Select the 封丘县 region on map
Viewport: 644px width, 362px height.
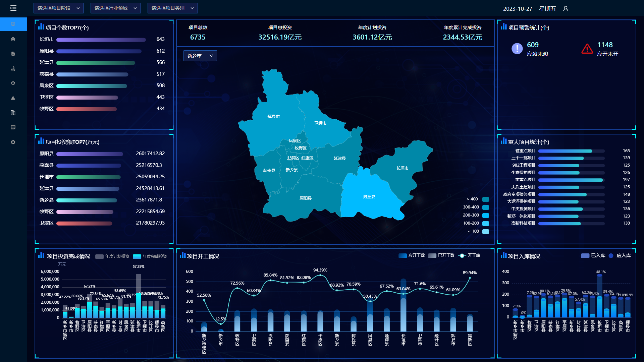369,196
